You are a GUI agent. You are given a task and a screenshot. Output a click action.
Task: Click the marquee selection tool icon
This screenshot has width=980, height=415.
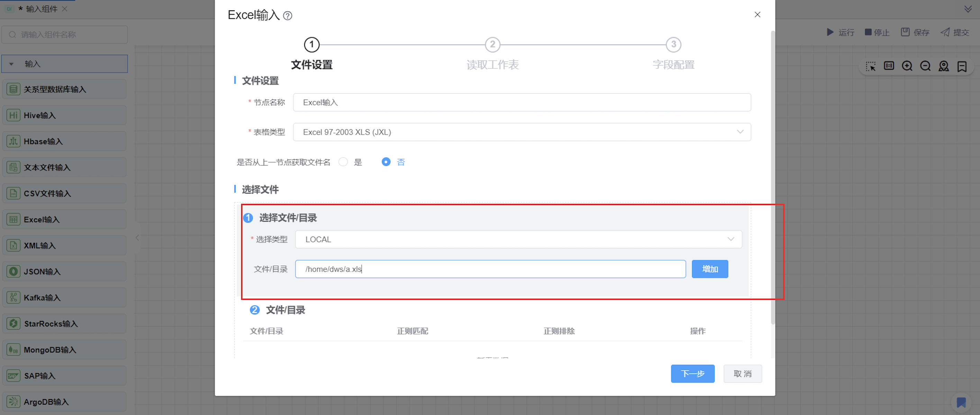click(870, 66)
